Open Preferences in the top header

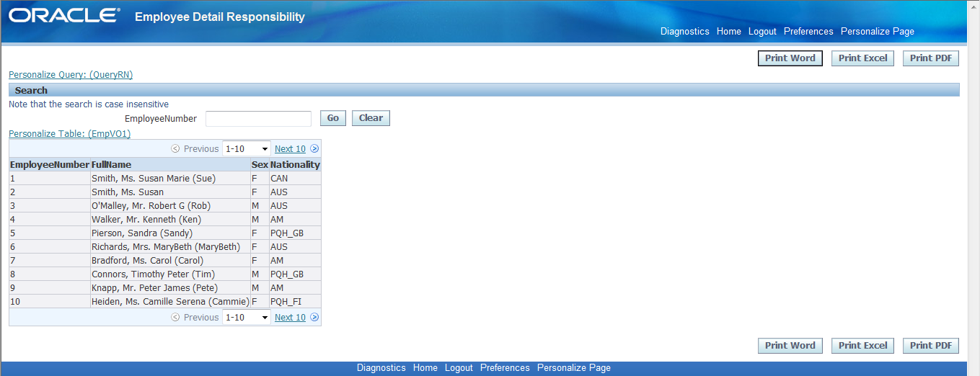[808, 32]
